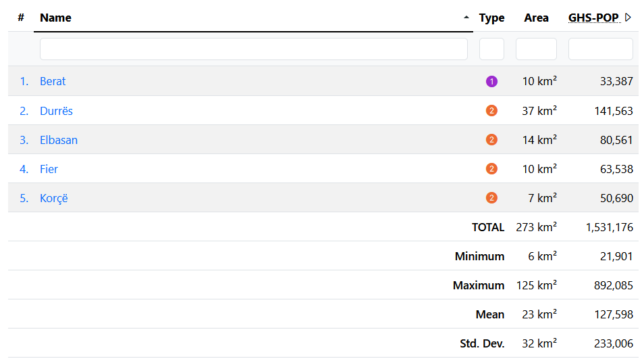Select mean population 127,598

(x=614, y=315)
